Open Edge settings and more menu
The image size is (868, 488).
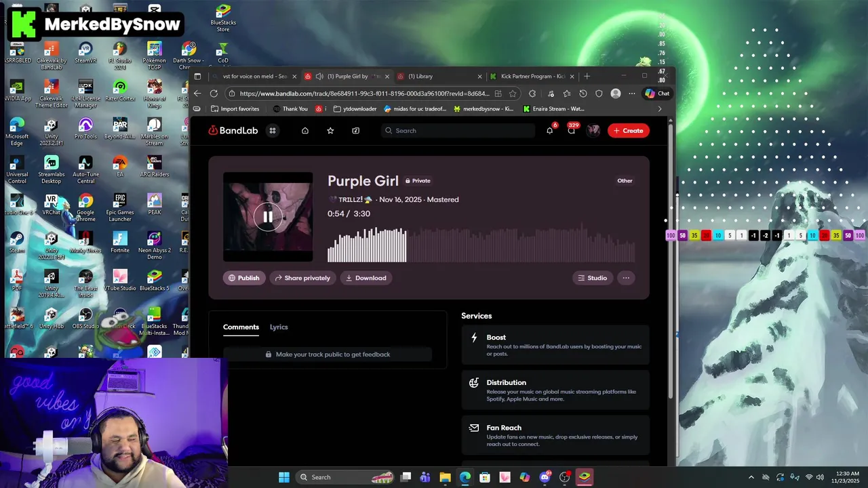(632, 94)
